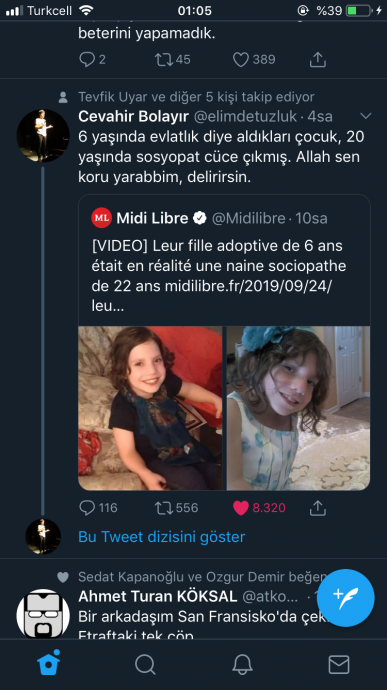Viewport: 387px width, 690px height.
Task: Open the right photo with blue flower
Action: (299, 408)
